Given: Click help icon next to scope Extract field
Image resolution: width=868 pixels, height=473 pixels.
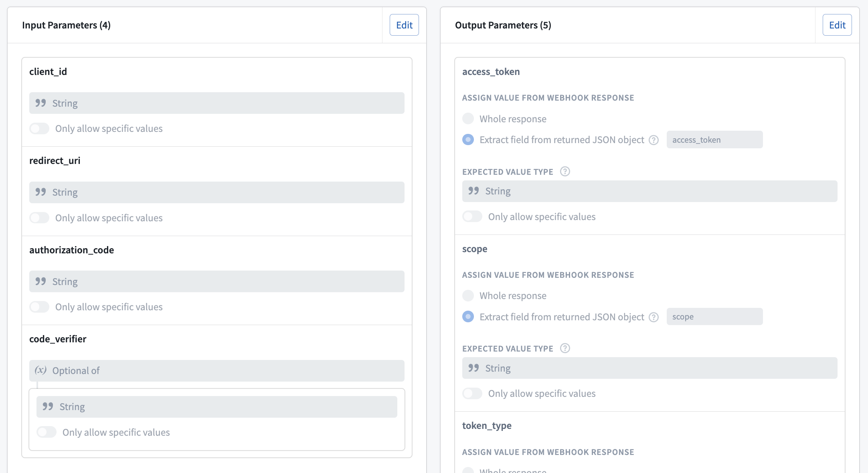Looking at the screenshot, I should tap(654, 317).
